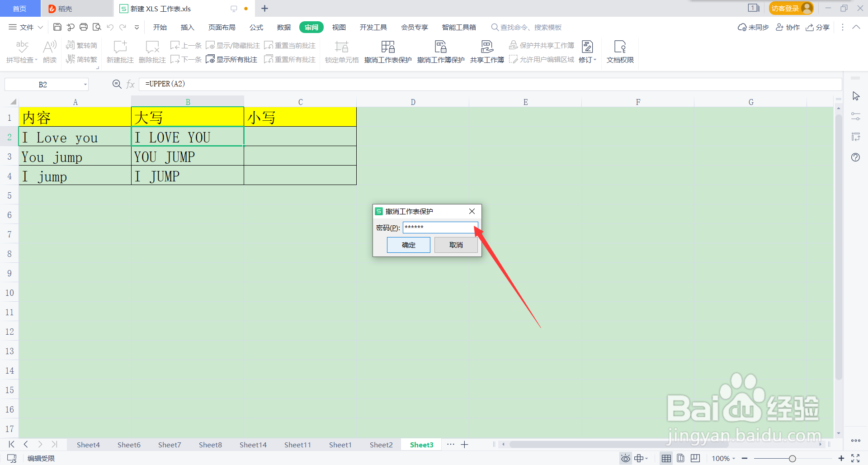Select the 删除批注 delete comment tool
Image resolution: width=868 pixels, height=465 pixels.
point(152,51)
